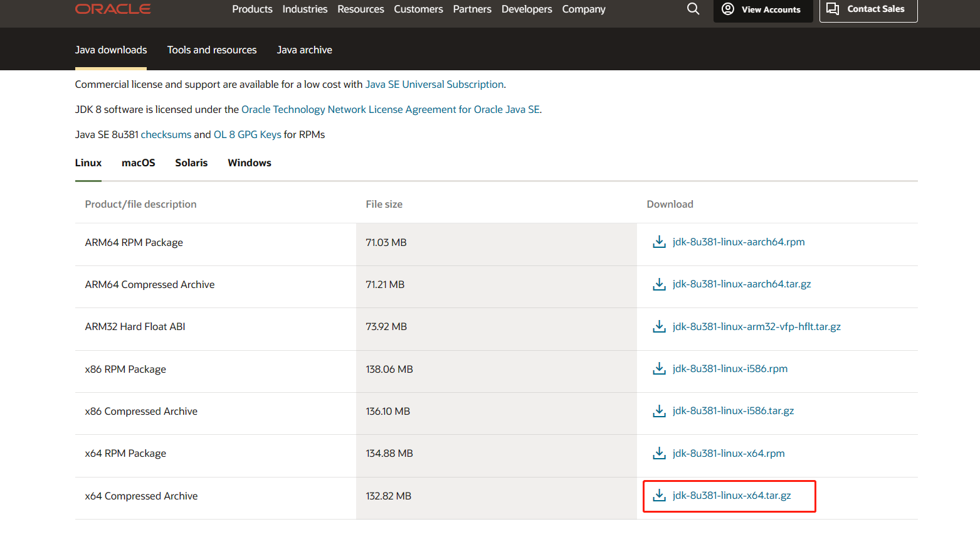Click download icon for jdk-8u381-linux-aarch64.rpm
This screenshot has width=980, height=534.
point(659,242)
